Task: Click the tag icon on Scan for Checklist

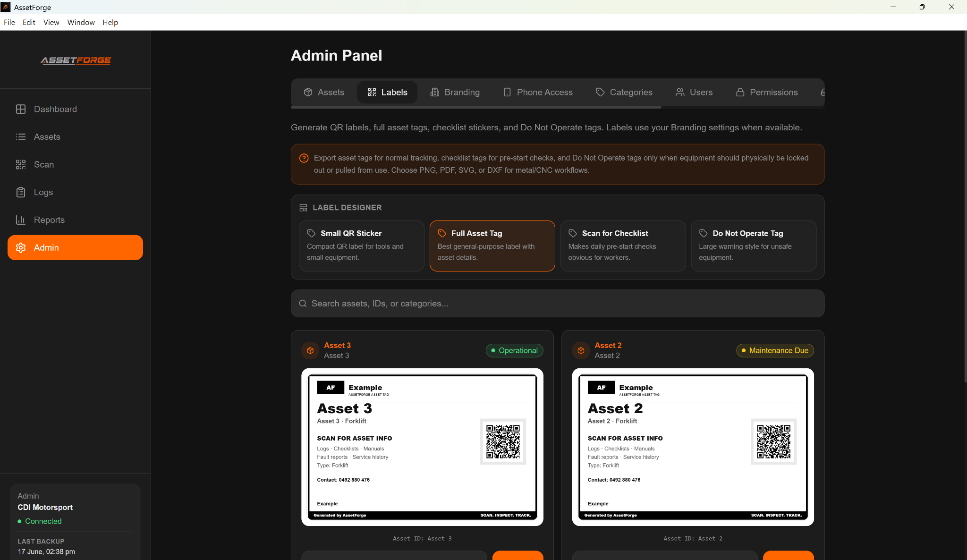Action: pyautogui.click(x=573, y=233)
